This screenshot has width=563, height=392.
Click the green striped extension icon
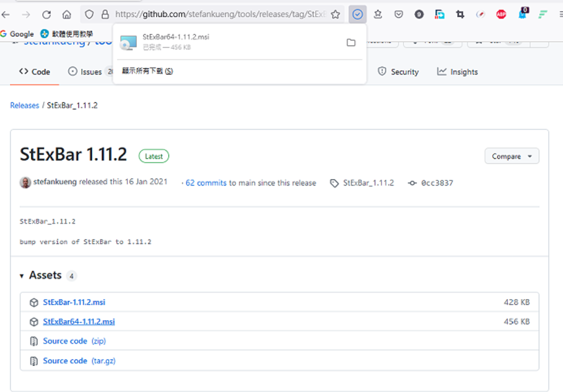tap(542, 15)
